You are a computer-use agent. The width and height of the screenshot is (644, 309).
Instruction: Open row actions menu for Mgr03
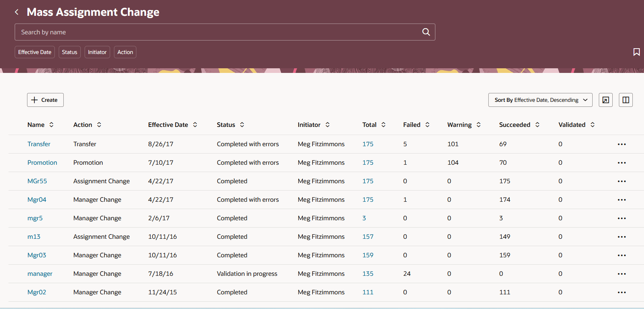(622, 255)
